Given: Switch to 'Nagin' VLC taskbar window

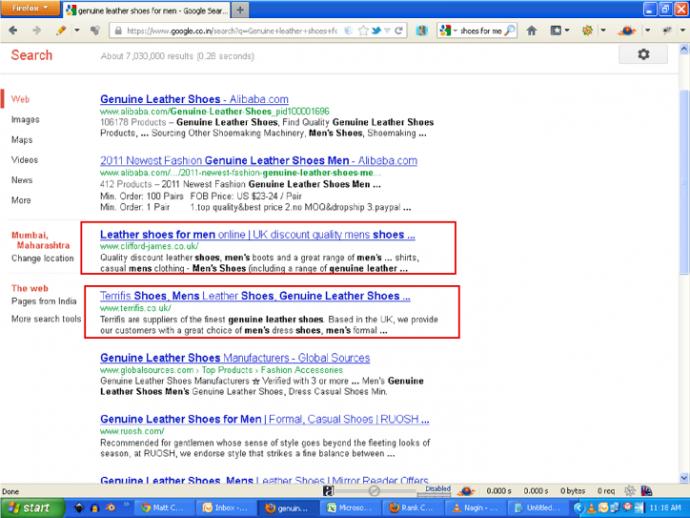Looking at the screenshot, I should [x=474, y=508].
